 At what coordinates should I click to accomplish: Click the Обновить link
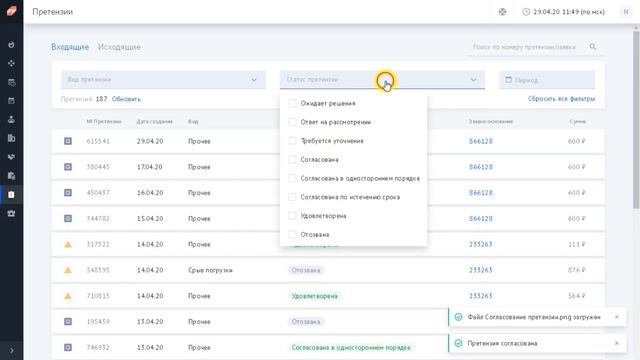(126, 99)
